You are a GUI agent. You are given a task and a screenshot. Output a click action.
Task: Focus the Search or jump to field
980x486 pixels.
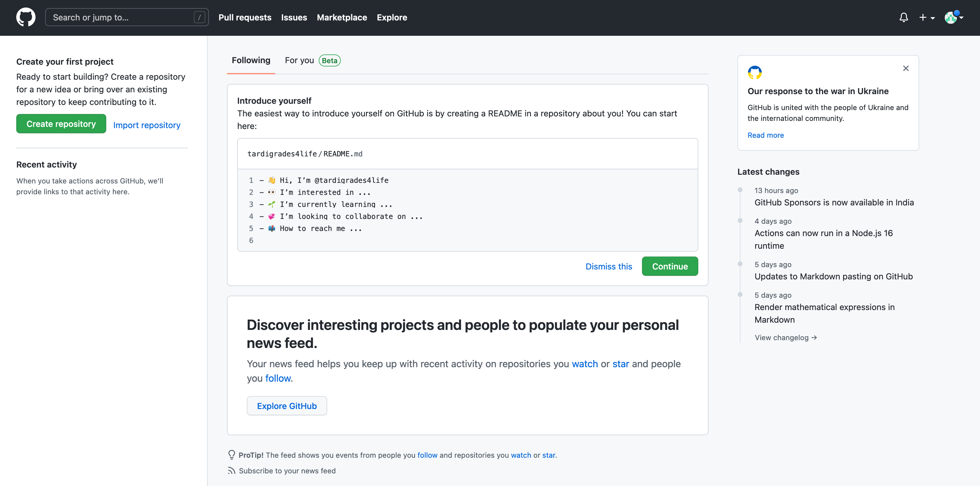[127, 17]
